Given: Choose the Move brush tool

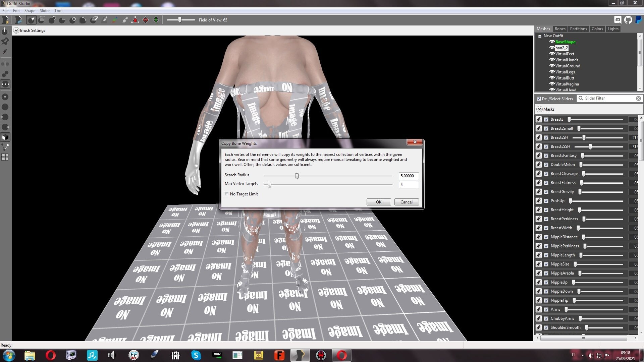Looking at the screenshot, I should (x=73, y=20).
